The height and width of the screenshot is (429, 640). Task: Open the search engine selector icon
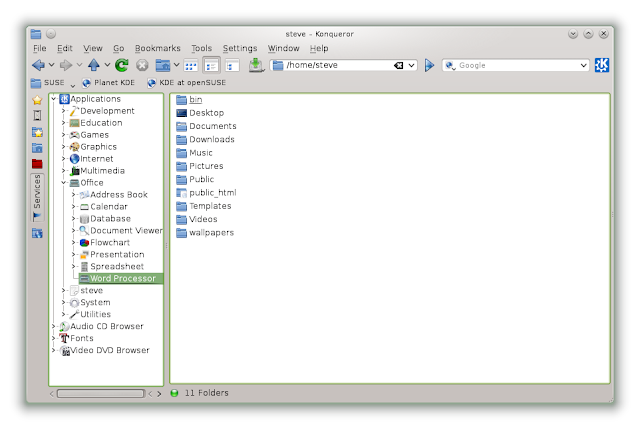tap(450, 65)
